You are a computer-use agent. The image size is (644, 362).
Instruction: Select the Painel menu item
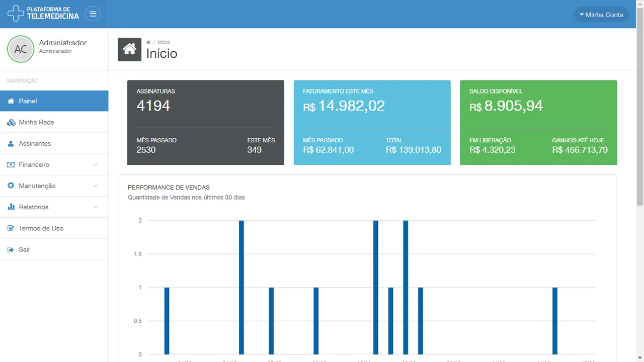(54, 101)
